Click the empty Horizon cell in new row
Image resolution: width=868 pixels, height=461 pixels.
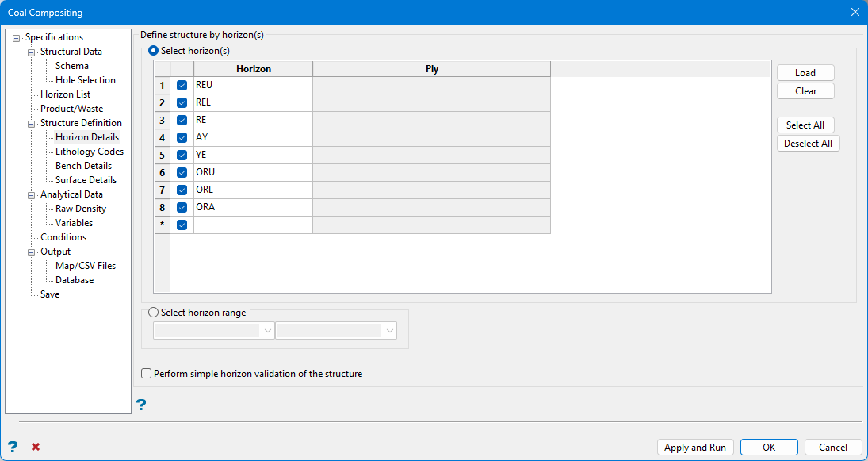(254, 225)
